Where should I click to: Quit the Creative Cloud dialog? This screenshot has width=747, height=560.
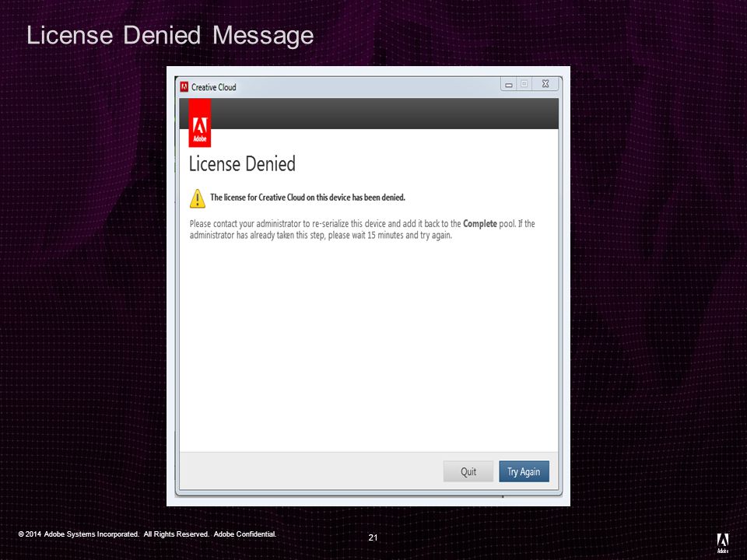(468, 471)
